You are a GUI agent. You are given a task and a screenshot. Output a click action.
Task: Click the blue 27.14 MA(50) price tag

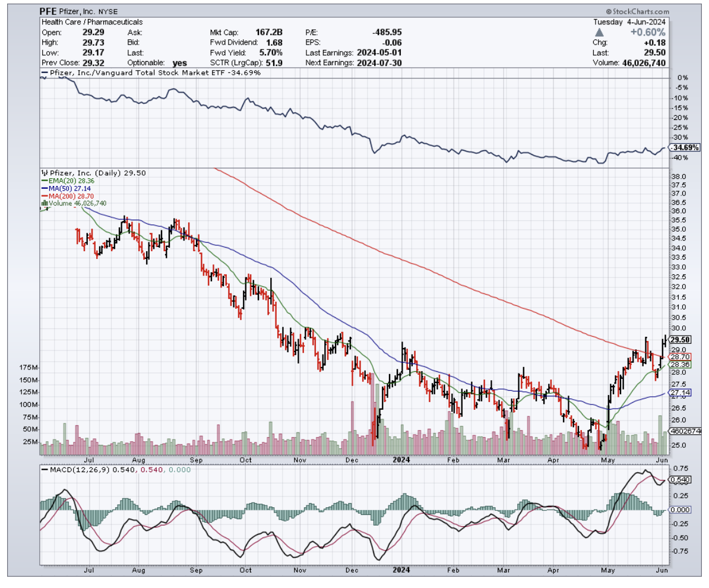tap(678, 393)
